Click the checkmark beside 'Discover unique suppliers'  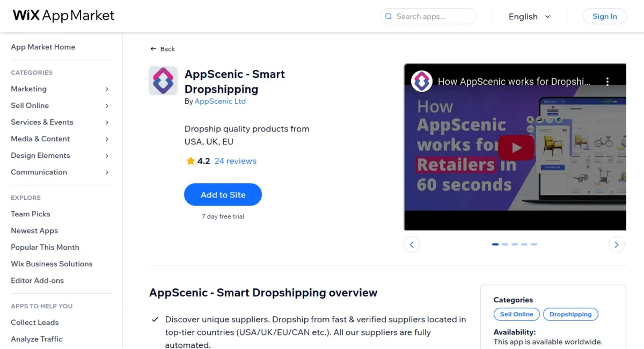pos(155,319)
